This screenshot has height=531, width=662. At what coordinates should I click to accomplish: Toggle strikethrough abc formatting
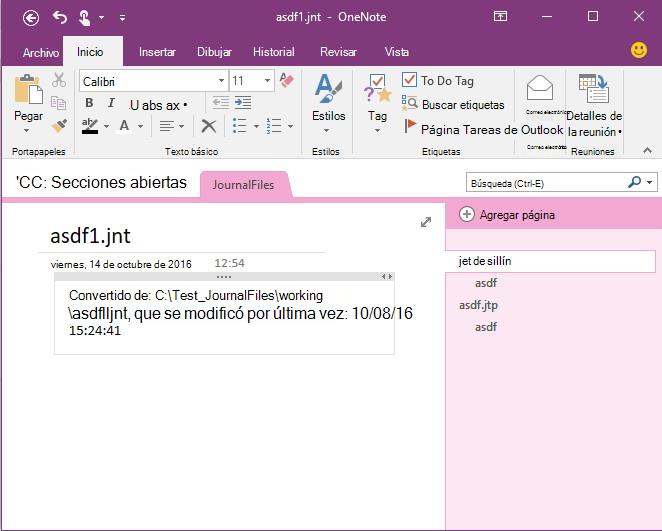point(151,105)
